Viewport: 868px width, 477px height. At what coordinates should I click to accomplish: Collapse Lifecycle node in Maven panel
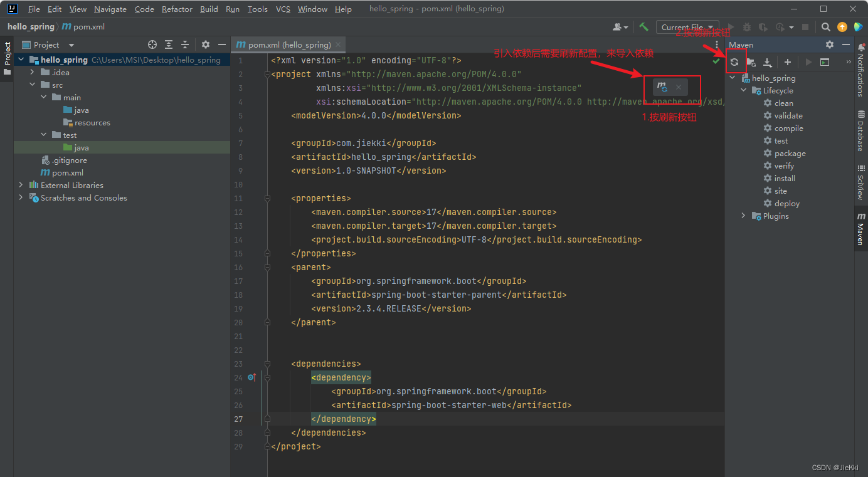744,90
